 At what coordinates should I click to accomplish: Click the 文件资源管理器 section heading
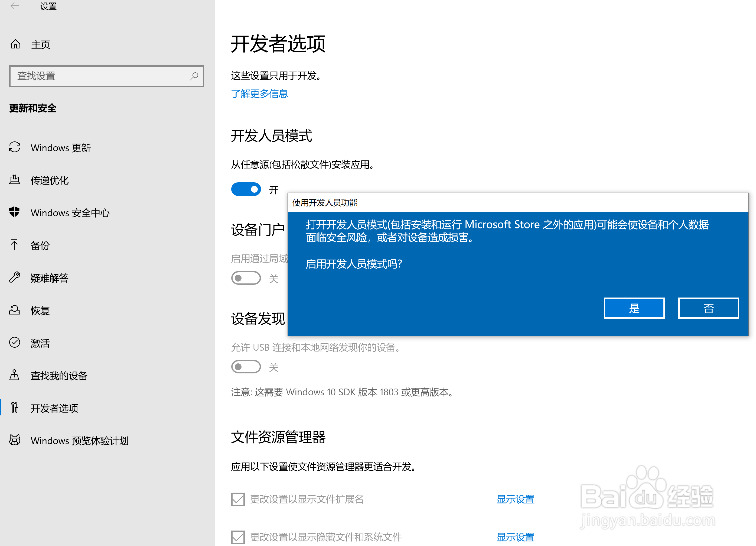[278, 437]
